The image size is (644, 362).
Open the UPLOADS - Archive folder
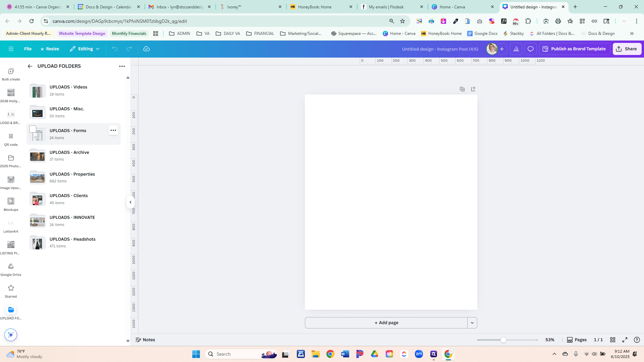(x=74, y=156)
